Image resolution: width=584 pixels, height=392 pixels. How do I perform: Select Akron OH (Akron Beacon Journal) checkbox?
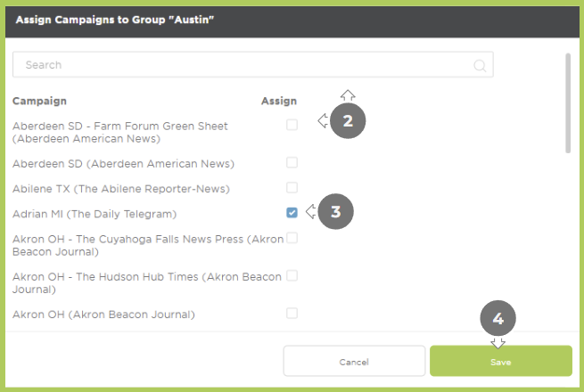click(x=292, y=314)
